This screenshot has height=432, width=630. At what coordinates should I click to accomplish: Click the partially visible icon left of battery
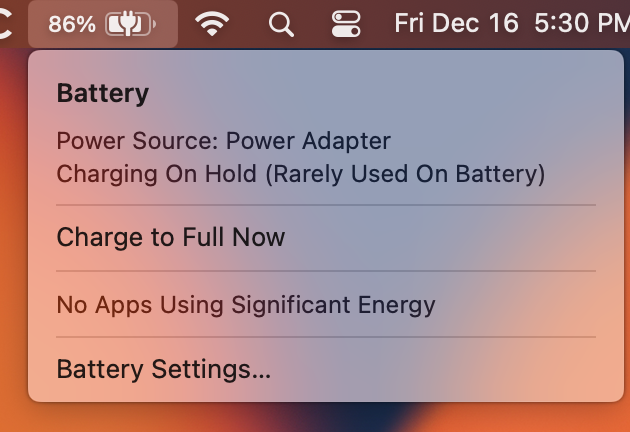6,24
